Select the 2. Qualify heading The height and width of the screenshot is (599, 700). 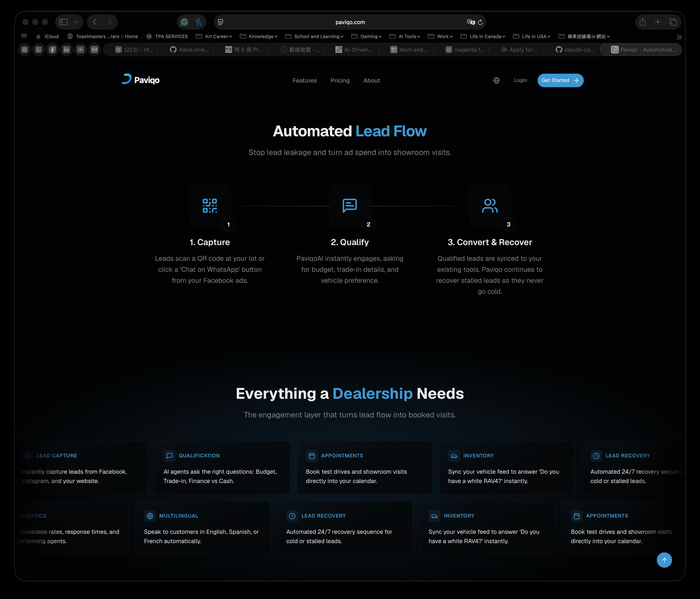click(350, 242)
